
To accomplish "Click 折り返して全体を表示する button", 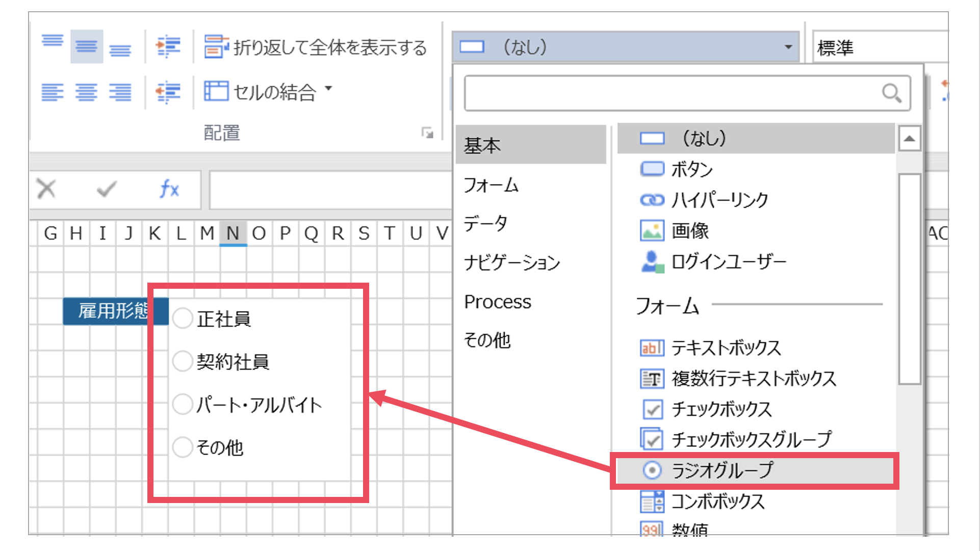I will point(316,47).
